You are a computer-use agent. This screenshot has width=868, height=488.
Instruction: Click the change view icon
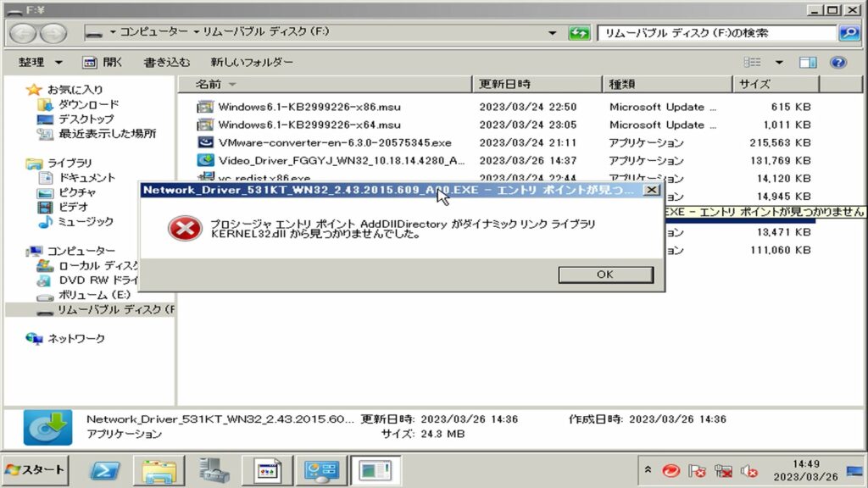(x=752, y=63)
